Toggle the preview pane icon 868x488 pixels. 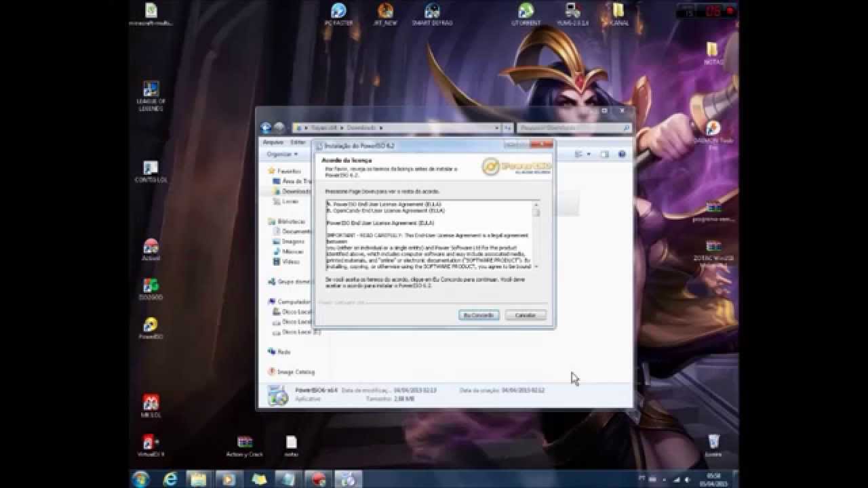pos(605,155)
